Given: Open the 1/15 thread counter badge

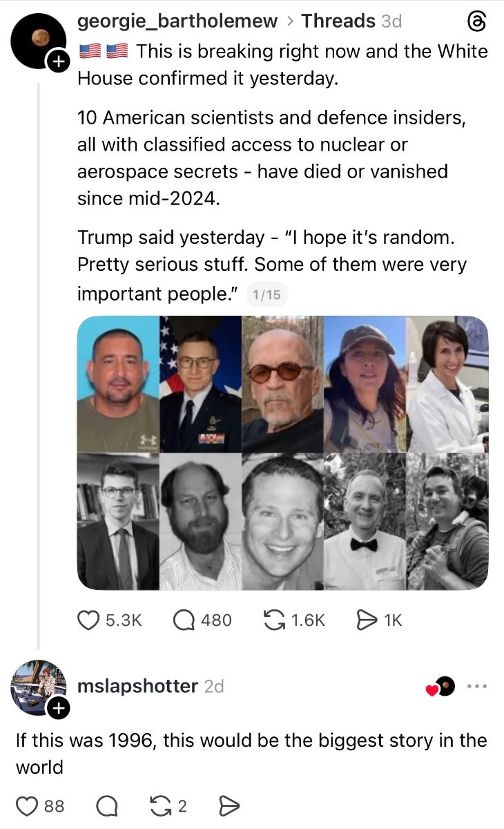Looking at the screenshot, I should [266, 295].
